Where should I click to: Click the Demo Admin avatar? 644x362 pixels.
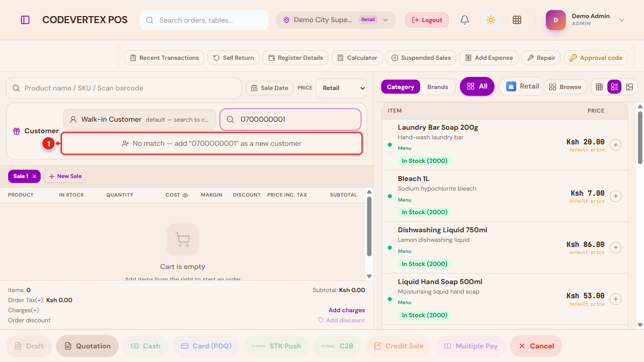click(x=555, y=20)
